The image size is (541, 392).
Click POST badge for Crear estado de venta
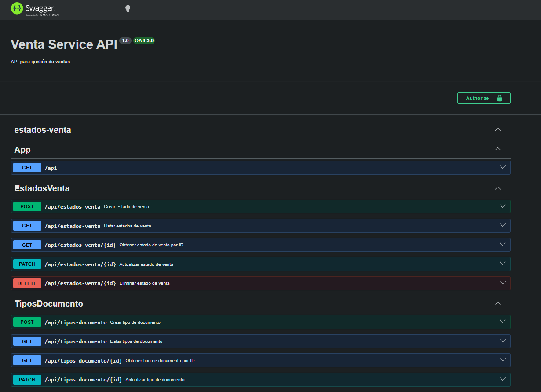tap(27, 206)
